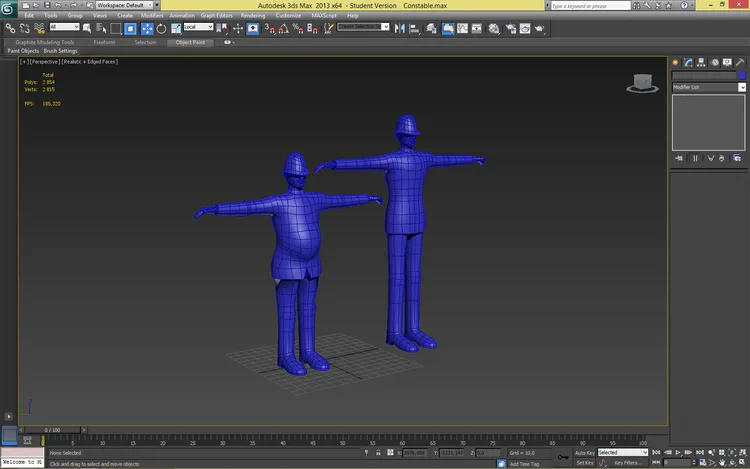750x469 pixels.
Task: Choose the Rectangular Selection Region tool
Action: 115,29
